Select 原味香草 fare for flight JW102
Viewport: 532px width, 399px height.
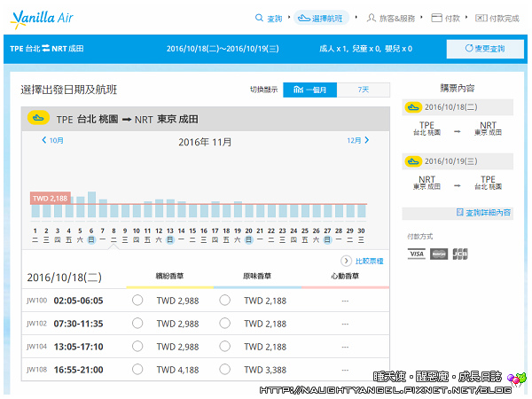coord(224,324)
